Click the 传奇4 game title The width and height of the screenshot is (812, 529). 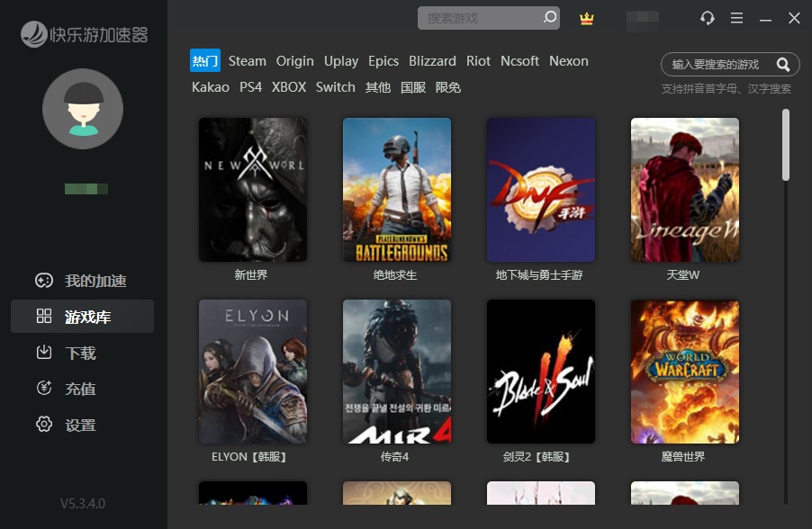pos(394,456)
